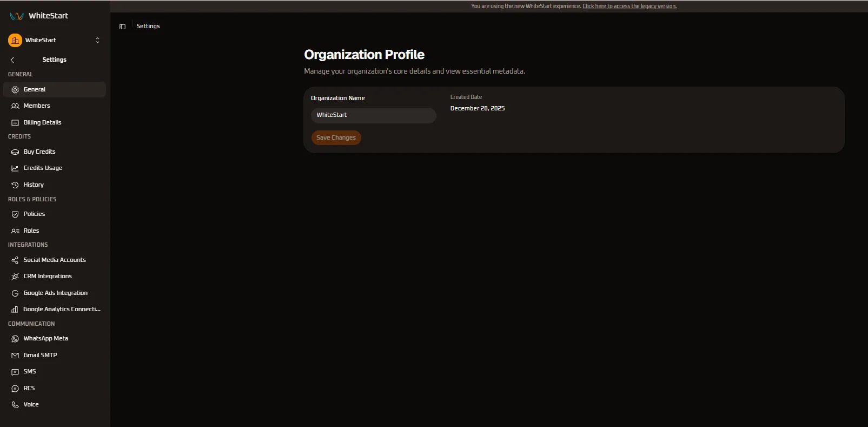Go back using the left chevron arrow
Viewport: 868px width, 427px height.
(12, 60)
